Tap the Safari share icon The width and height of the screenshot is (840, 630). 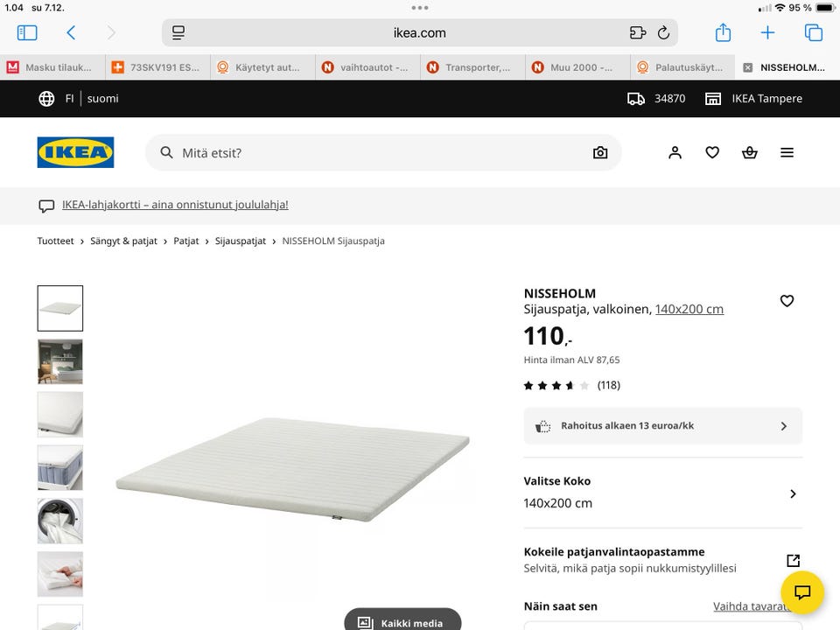tap(723, 33)
